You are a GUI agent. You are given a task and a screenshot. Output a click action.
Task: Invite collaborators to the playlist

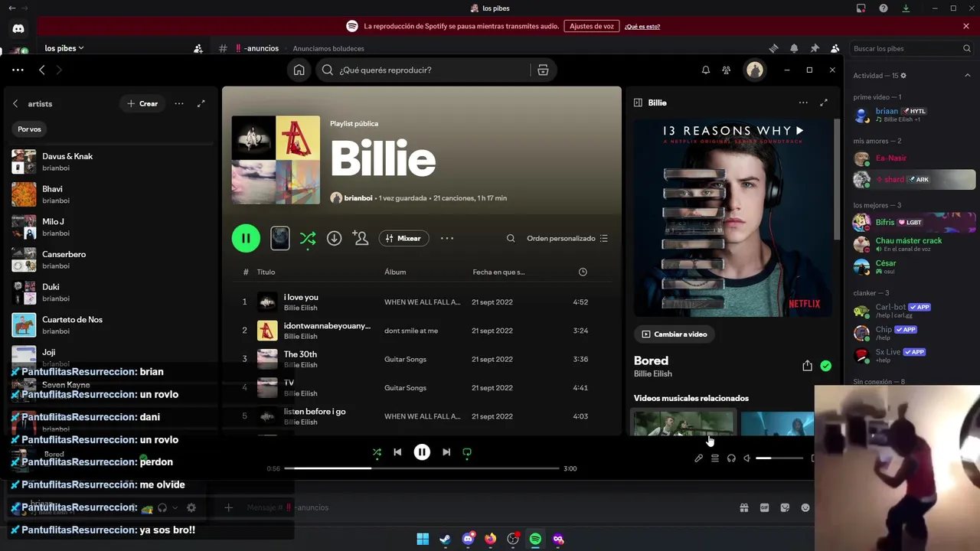tap(361, 238)
